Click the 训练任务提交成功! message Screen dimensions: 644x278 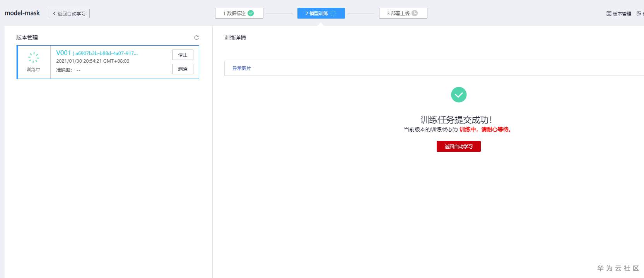coord(456,120)
